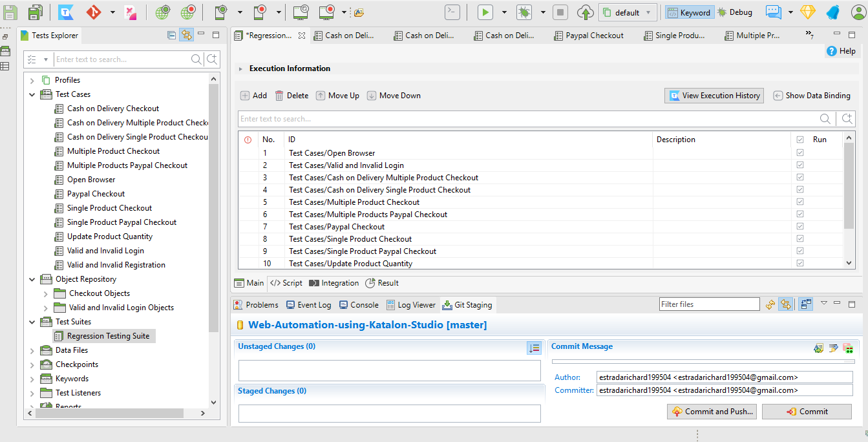Open the user account avatar icon
868x442 pixels.
tap(858, 12)
